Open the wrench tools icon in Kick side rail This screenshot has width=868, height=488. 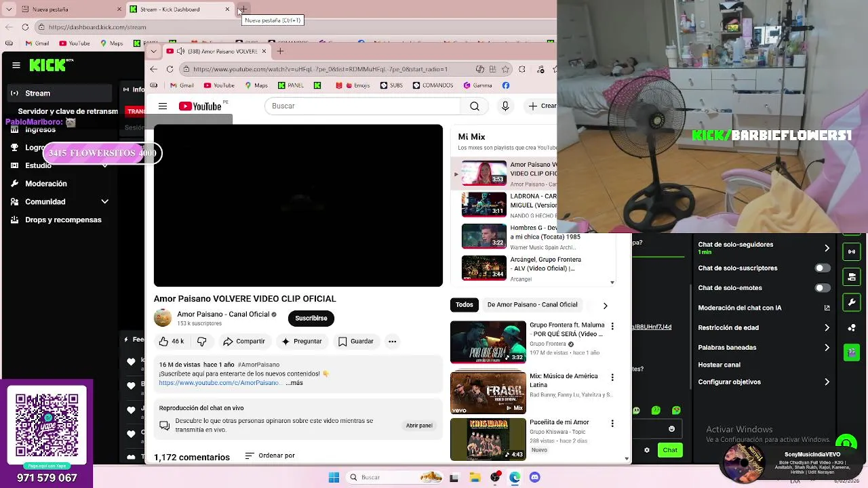pyautogui.click(x=852, y=302)
